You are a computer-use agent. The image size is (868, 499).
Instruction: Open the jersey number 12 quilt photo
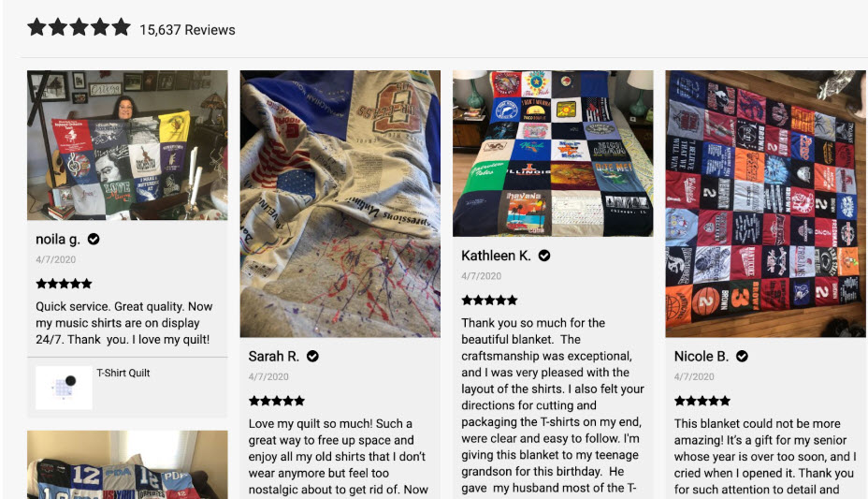click(127, 464)
